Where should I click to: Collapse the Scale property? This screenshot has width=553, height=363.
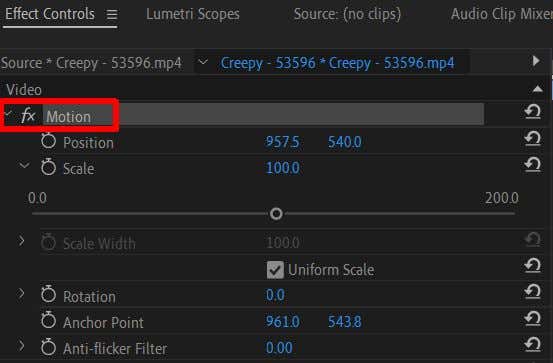(x=24, y=165)
